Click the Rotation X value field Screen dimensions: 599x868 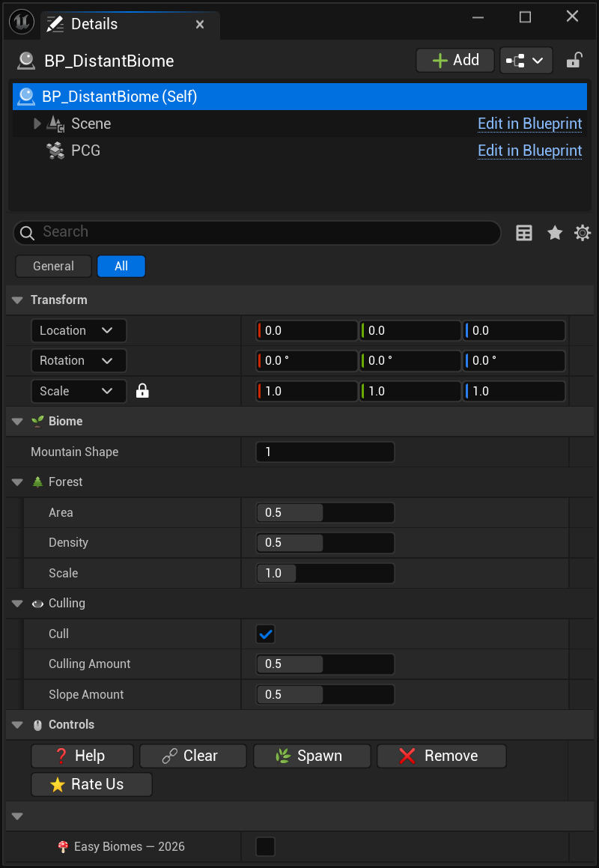(x=307, y=361)
